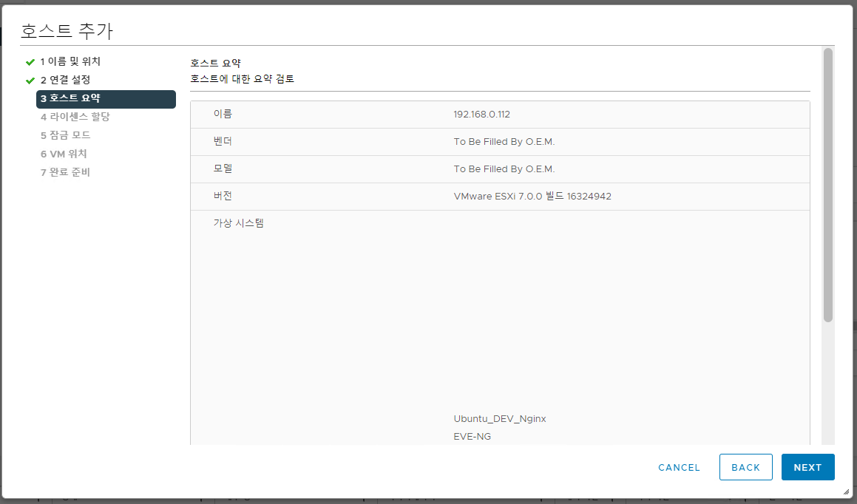This screenshot has height=504, width=857.
Task: Select step 6 VM 위치
Action: 64,154
